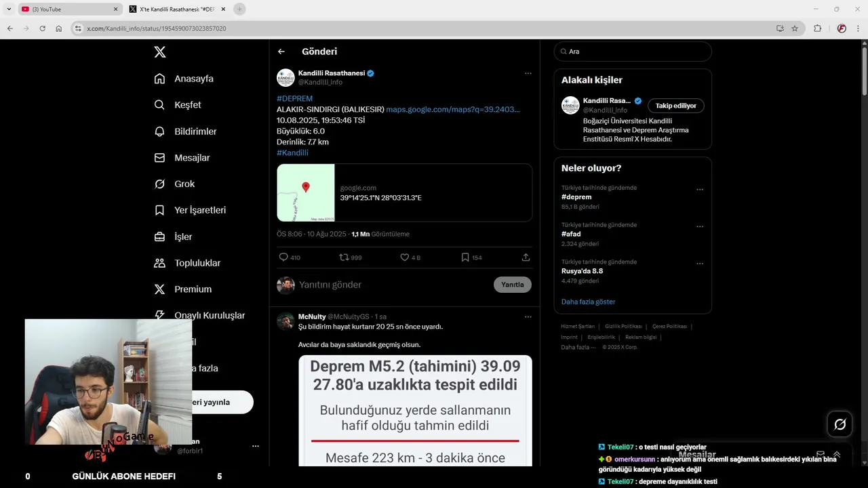Open Chrome three-dot menu
868x488 pixels.
point(858,28)
